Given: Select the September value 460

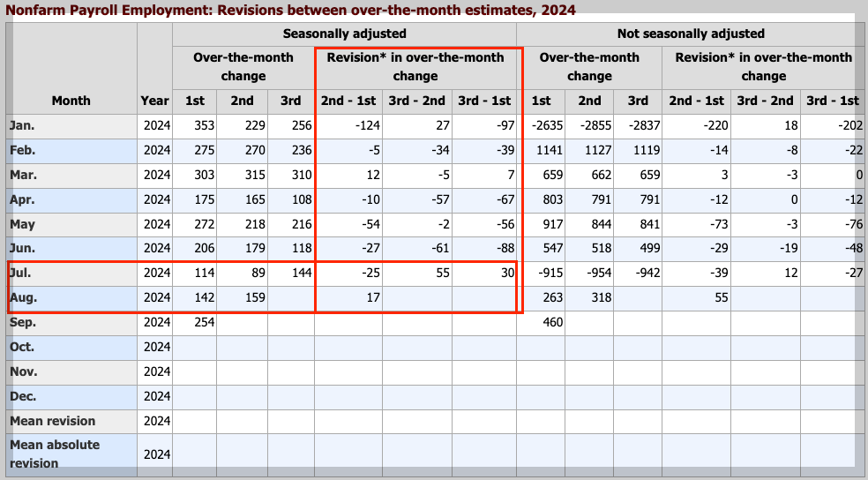Looking at the screenshot, I should click(553, 322).
